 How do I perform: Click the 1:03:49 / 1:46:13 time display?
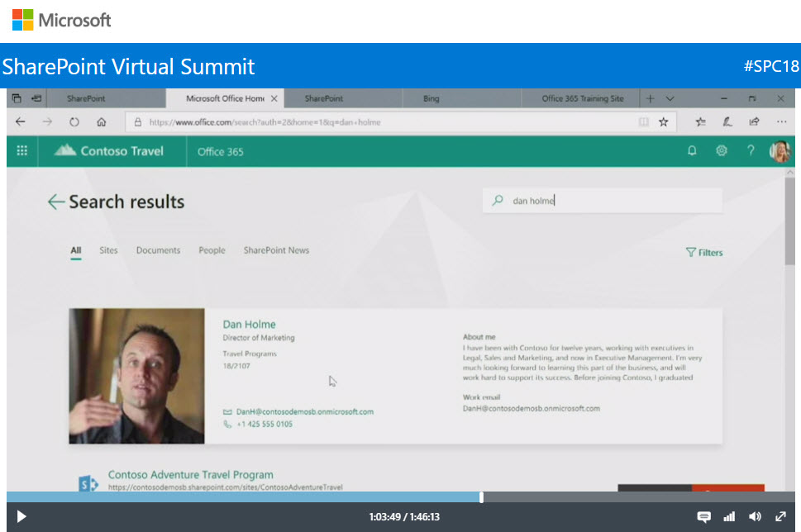(404, 516)
